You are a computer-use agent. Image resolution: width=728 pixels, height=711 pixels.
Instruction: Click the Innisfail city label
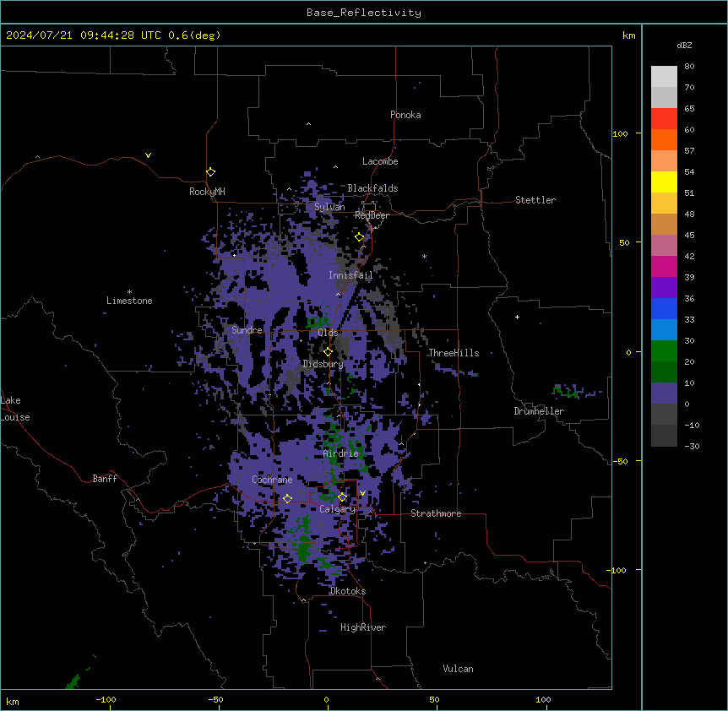click(x=350, y=275)
